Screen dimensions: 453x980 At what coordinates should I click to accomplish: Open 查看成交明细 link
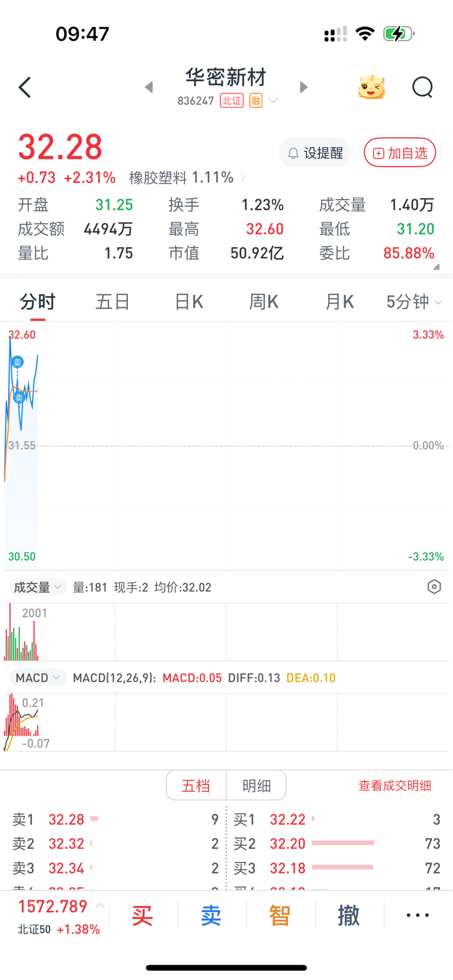pos(395,785)
